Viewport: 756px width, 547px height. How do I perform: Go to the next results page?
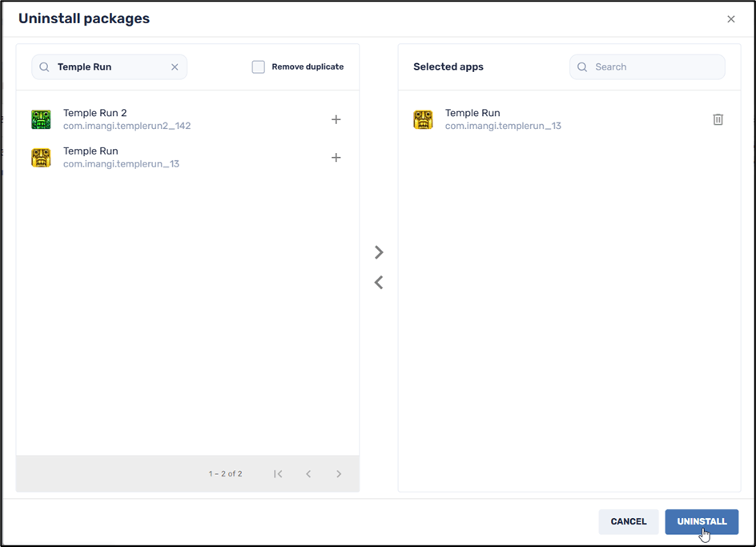(x=339, y=474)
